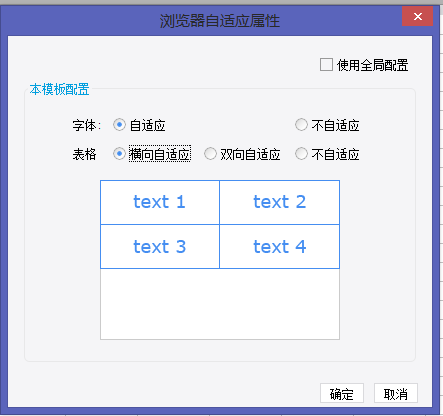Screen dimensions: 443x416
Task: Click the dialog title bar 浏览器自适应属性
Action: tap(219, 21)
